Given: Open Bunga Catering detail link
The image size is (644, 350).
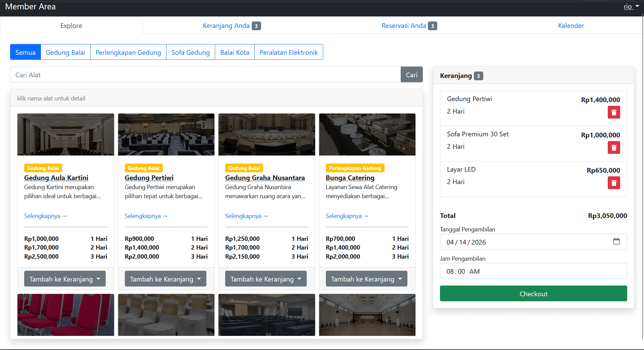Looking at the screenshot, I should [x=350, y=178].
